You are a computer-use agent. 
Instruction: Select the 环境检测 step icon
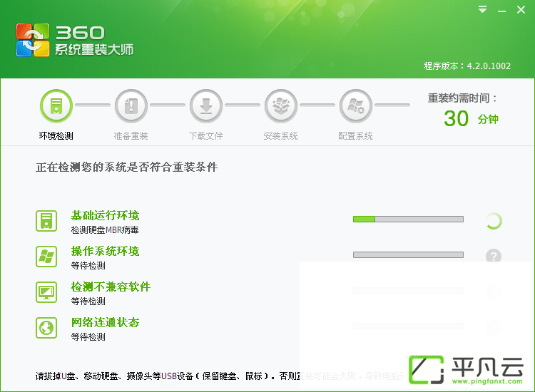click(x=56, y=105)
